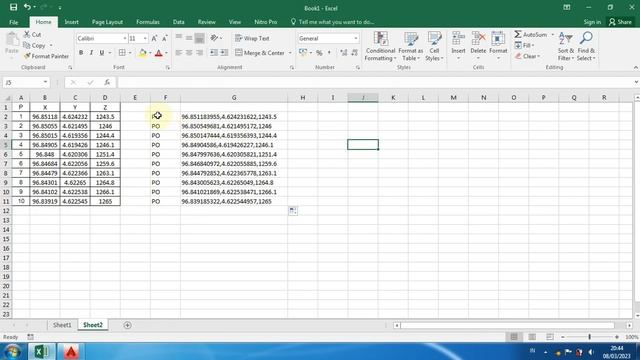The height and width of the screenshot is (360, 640).
Task: Switch to the Formulas tab
Action: pos(148,22)
